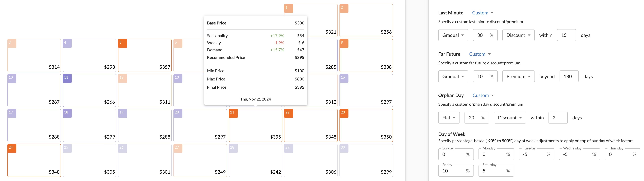The height and width of the screenshot is (181, 644).
Task: Open the Far Future Custom dropdown
Action: (480, 54)
